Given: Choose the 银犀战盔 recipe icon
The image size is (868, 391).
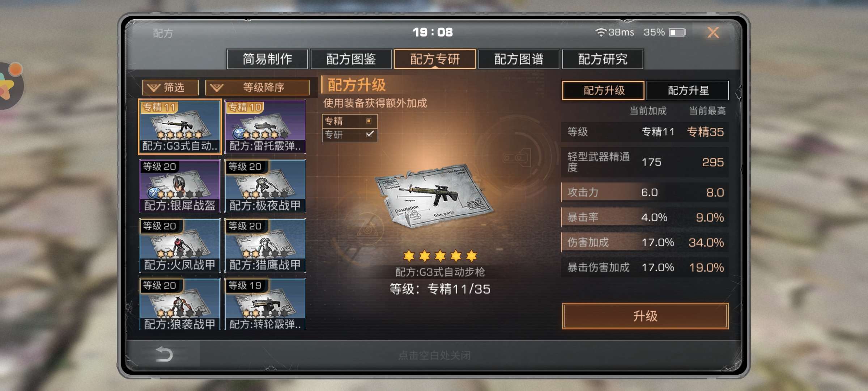Looking at the screenshot, I should (x=180, y=186).
